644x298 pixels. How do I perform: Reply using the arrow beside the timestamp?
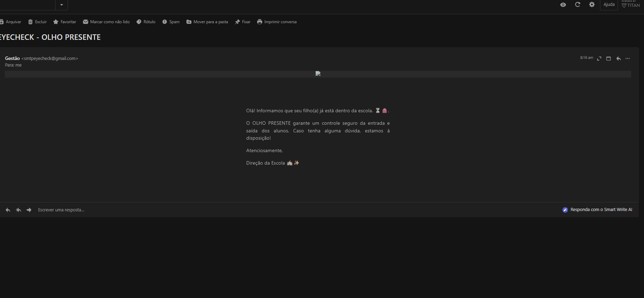point(618,59)
